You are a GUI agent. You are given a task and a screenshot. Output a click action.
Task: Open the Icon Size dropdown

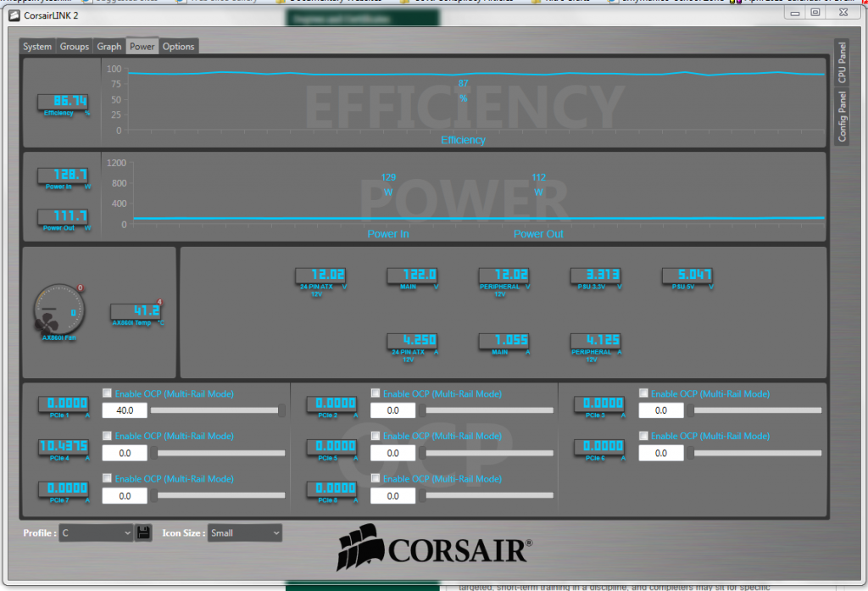(245, 532)
